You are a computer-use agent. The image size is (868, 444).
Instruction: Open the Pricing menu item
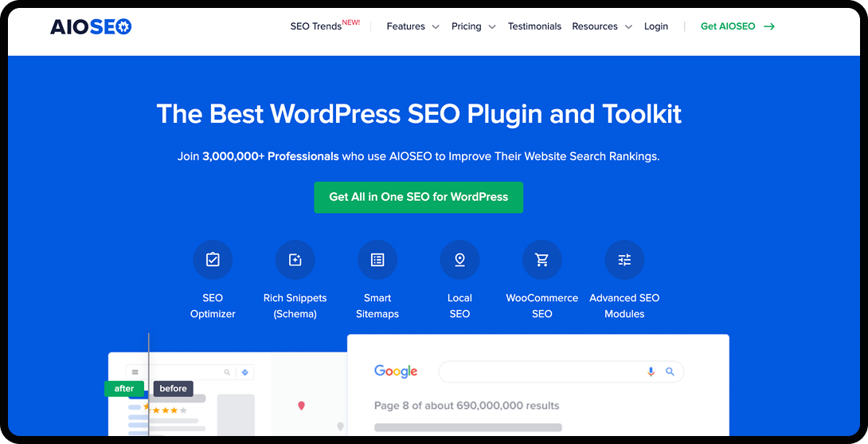tap(466, 26)
